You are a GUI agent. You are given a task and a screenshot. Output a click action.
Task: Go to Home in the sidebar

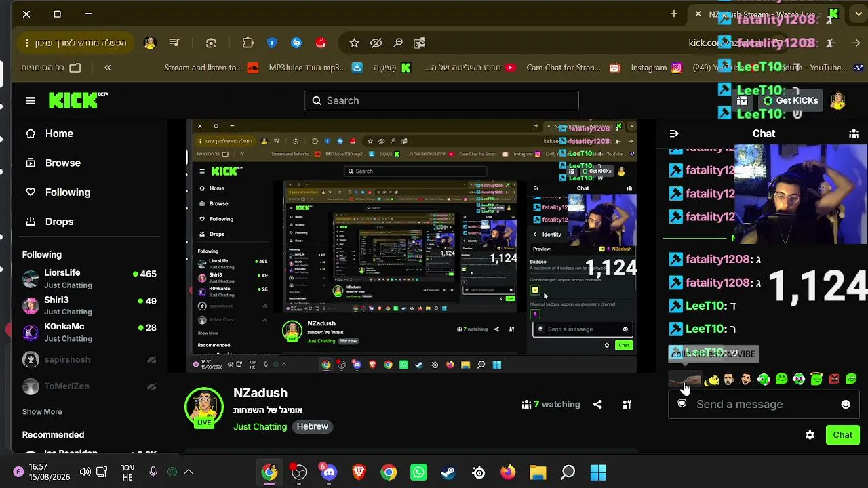coord(59,134)
